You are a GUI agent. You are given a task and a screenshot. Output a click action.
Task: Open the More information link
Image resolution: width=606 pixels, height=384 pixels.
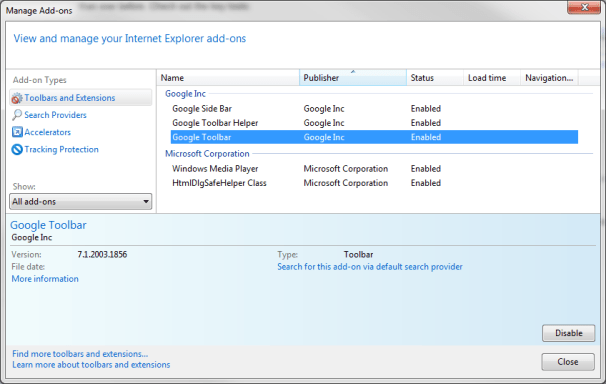tap(45, 279)
